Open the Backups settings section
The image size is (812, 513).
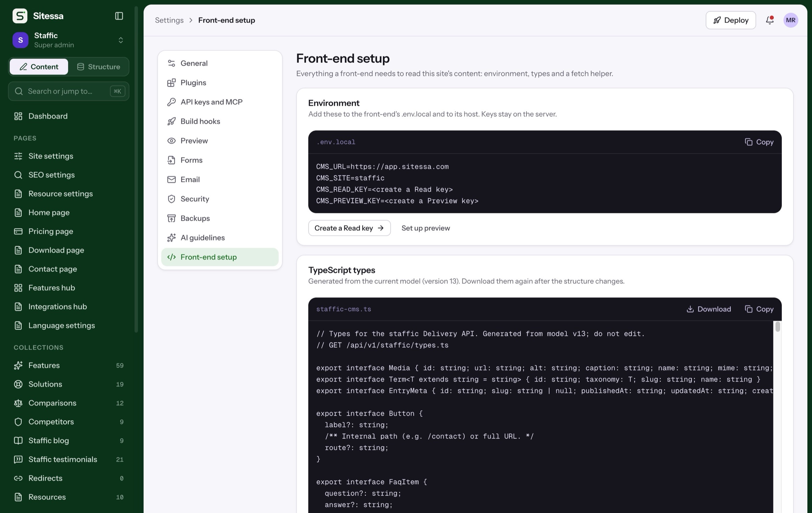pyautogui.click(x=220, y=218)
